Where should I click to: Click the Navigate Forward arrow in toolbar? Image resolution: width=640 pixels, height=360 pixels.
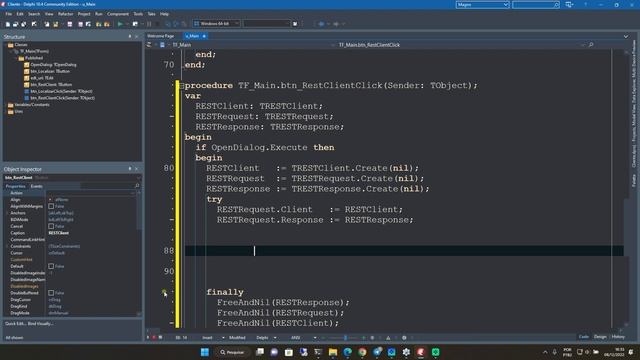(336, 24)
